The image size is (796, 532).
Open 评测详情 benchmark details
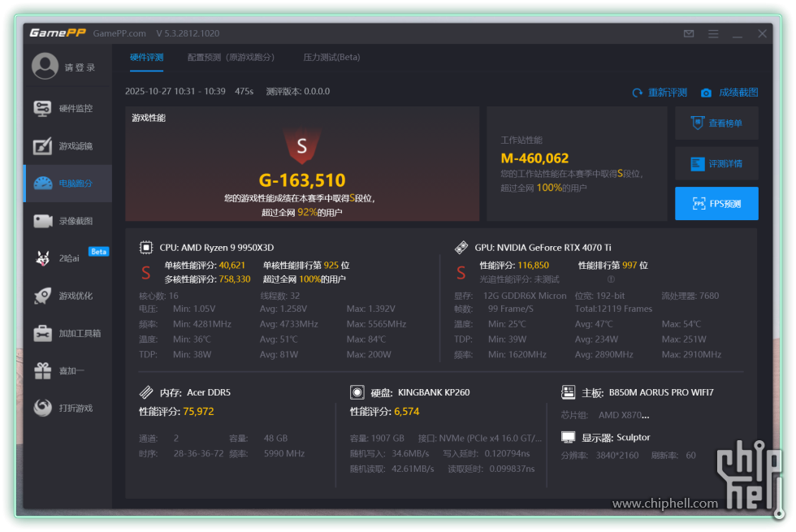(x=716, y=163)
